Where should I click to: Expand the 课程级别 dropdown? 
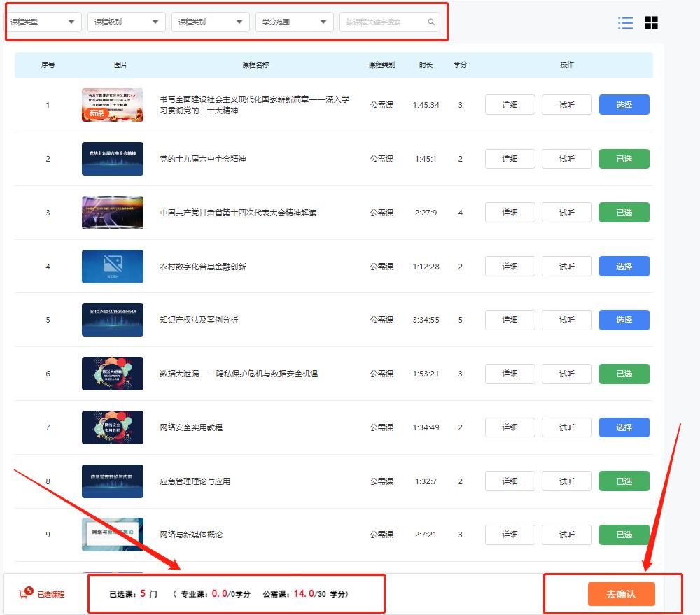(126, 22)
